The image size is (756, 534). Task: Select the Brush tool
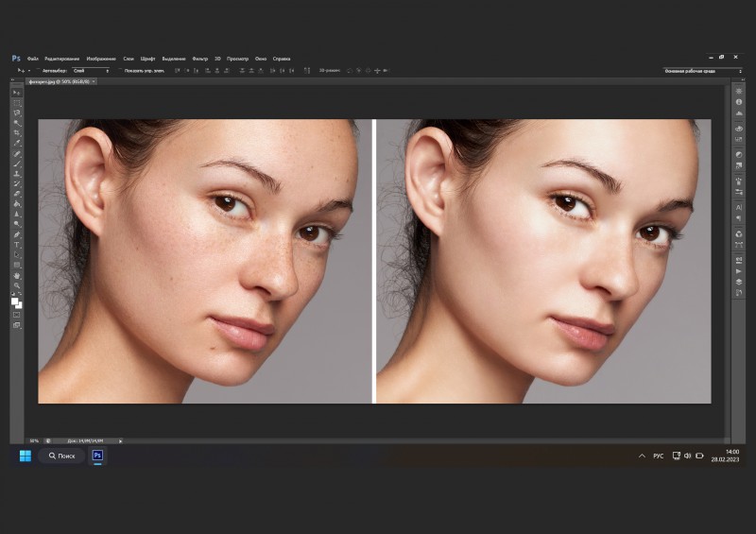pos(17,164)
